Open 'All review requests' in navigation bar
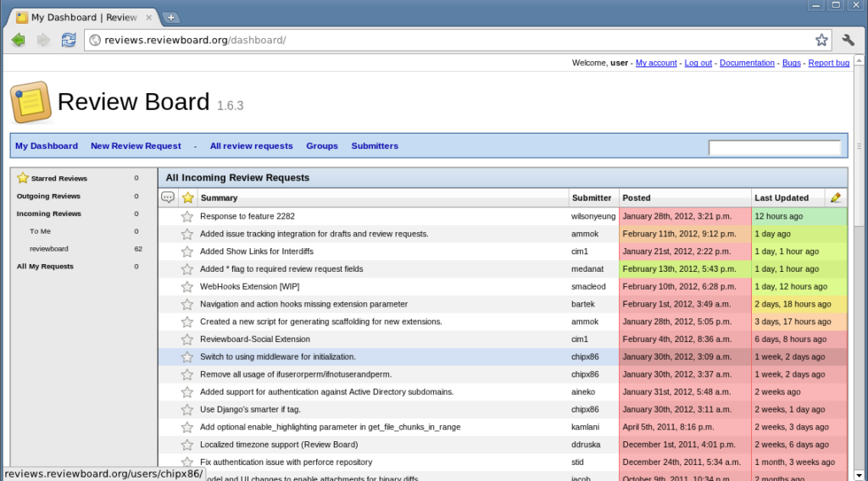868x481 pixels. [251, 146]
